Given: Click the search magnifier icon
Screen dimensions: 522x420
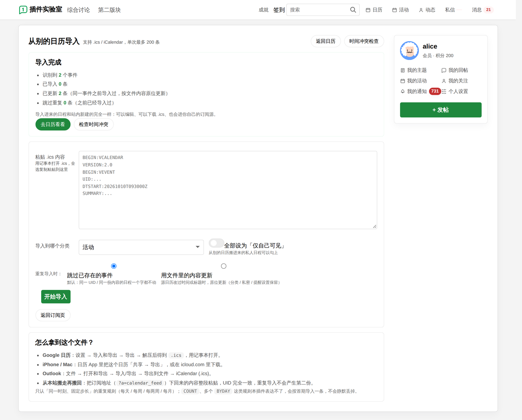Looking at the screenshot, I should point(353,10).
